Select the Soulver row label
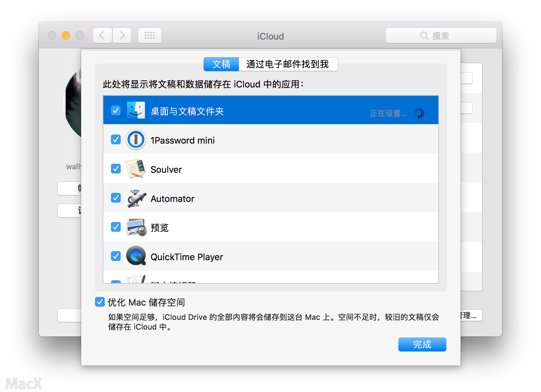This screenshot has height=392, width=541. click(166, 170)
